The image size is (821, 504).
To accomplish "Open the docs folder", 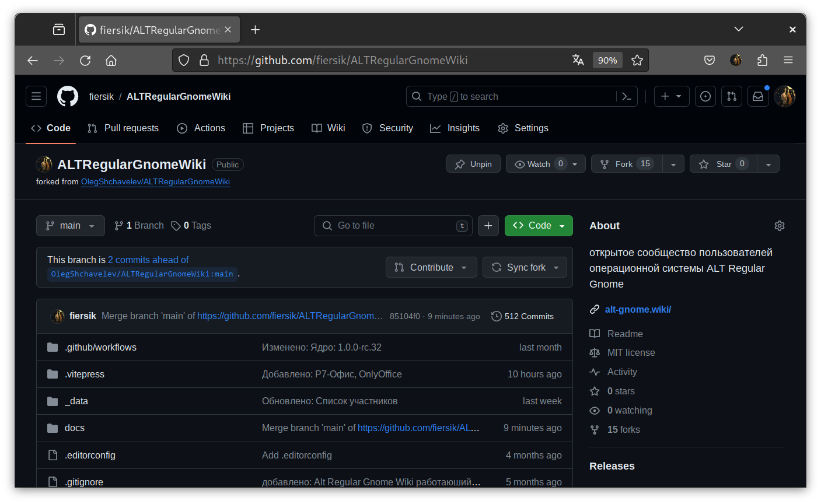I will click(x=75, y=428).
